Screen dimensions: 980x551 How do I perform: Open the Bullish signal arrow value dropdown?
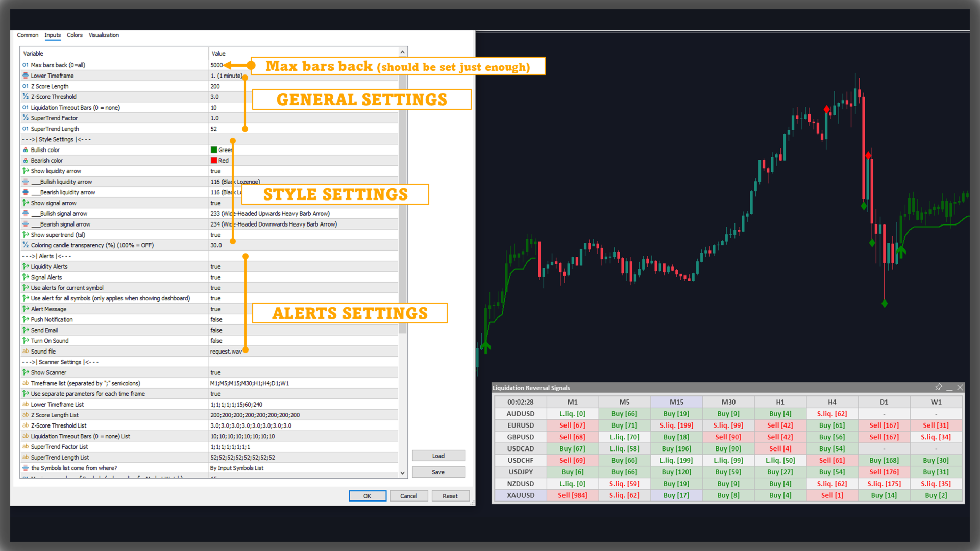point(270,213)
